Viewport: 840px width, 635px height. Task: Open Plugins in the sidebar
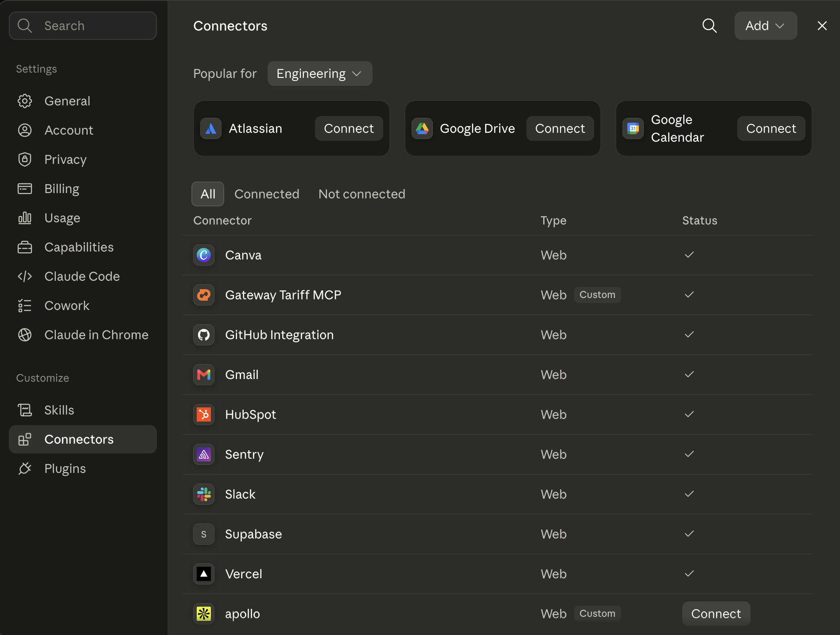[83, 469]
